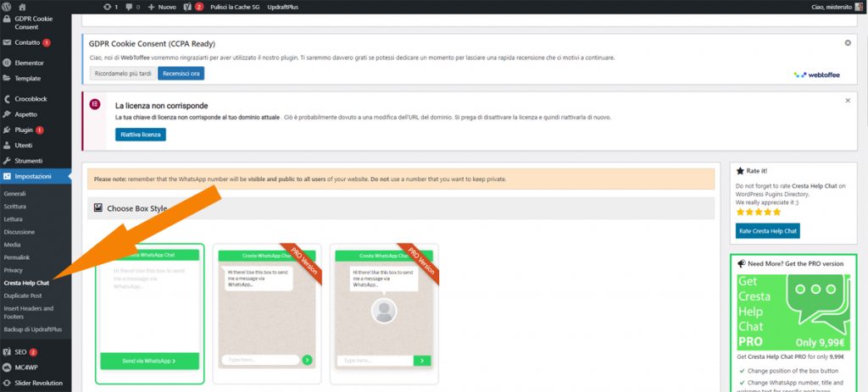Open Duplicate Post settings
The width and height of the screenshot is (868, 392).
point(23,295)
